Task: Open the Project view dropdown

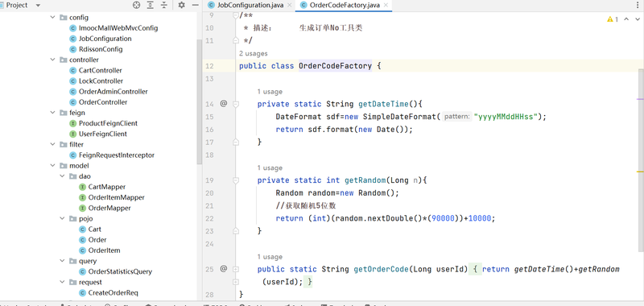Action: [x=38, y=6]
